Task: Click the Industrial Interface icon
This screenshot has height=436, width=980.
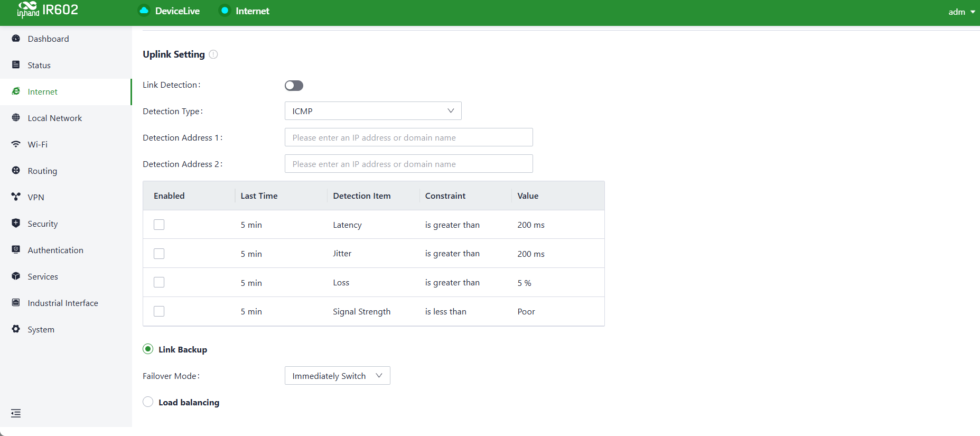Action: point(16,302)
